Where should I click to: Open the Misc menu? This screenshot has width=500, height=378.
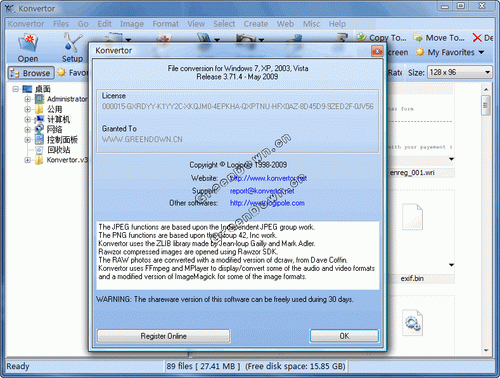tap(311, 24)
